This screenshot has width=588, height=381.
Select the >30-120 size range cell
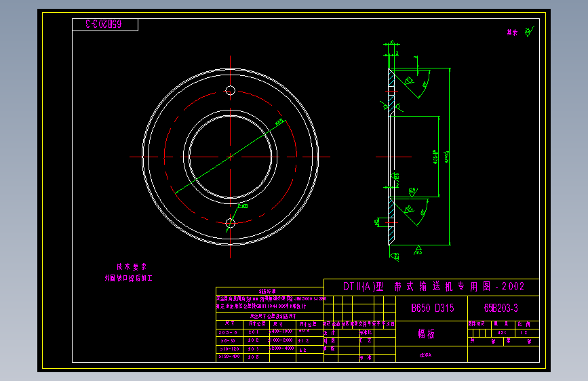[229, 348]
